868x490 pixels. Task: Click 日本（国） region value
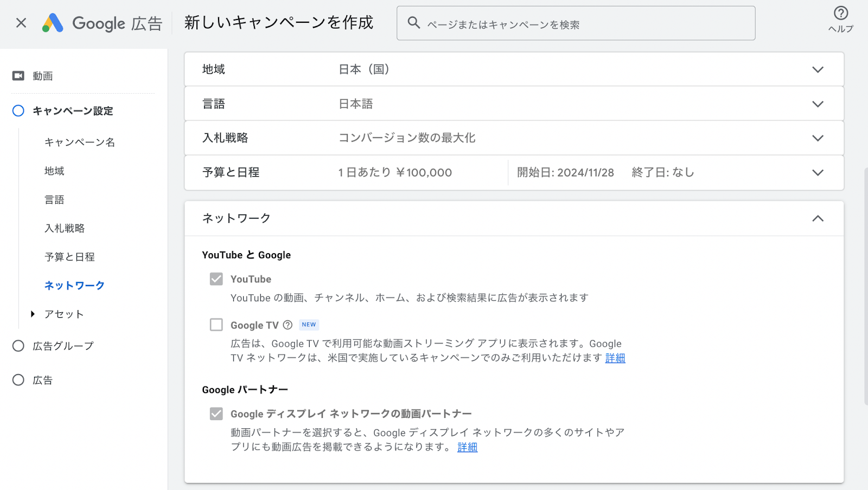[364, 69]
